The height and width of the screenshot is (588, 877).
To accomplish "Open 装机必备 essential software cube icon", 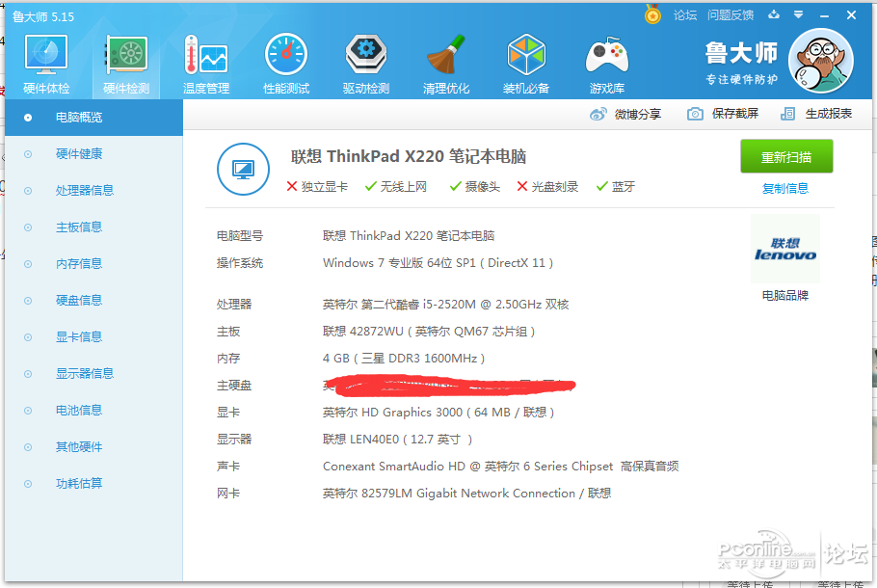I will tap(526, 64).
